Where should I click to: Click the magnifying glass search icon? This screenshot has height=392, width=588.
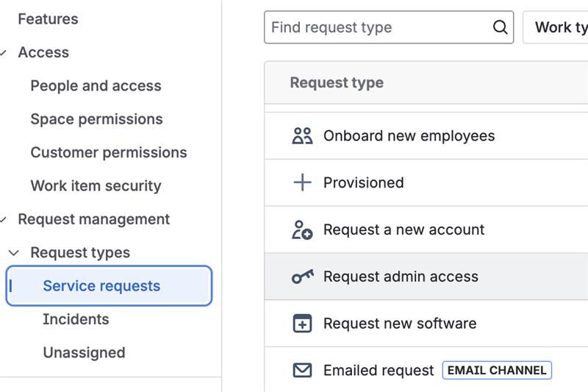point(500,28)
